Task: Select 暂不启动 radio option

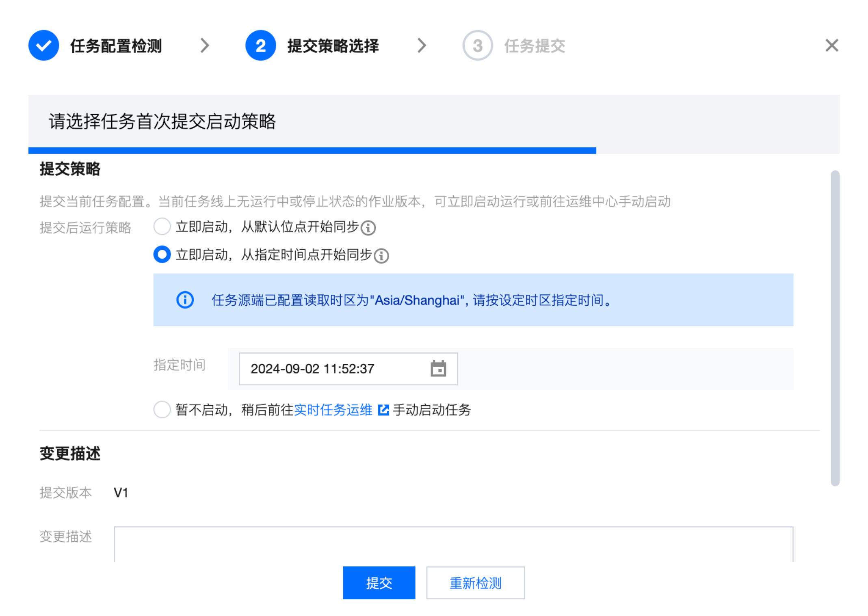Action: (162, 409)
